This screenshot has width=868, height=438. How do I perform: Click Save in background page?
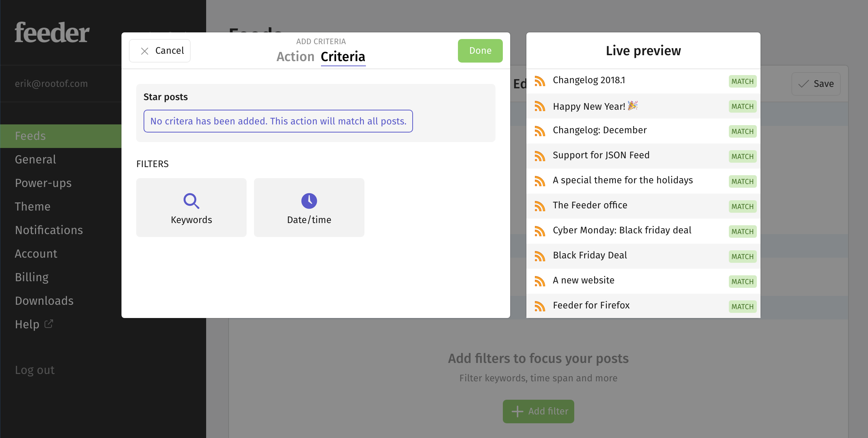pyautogui.click(x=816, y=84)
